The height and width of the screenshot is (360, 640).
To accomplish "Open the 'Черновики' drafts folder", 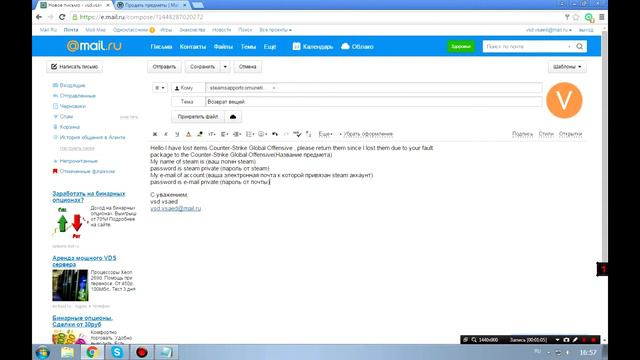I will 73,106.
